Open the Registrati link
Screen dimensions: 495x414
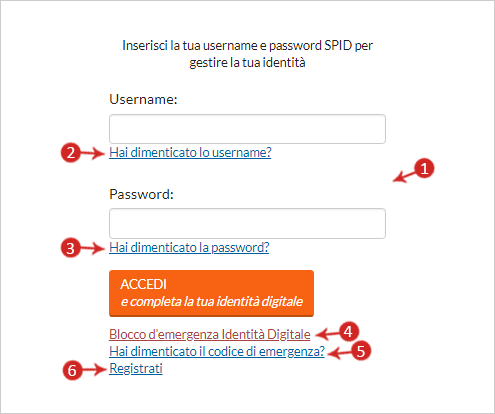coord(136,368)
